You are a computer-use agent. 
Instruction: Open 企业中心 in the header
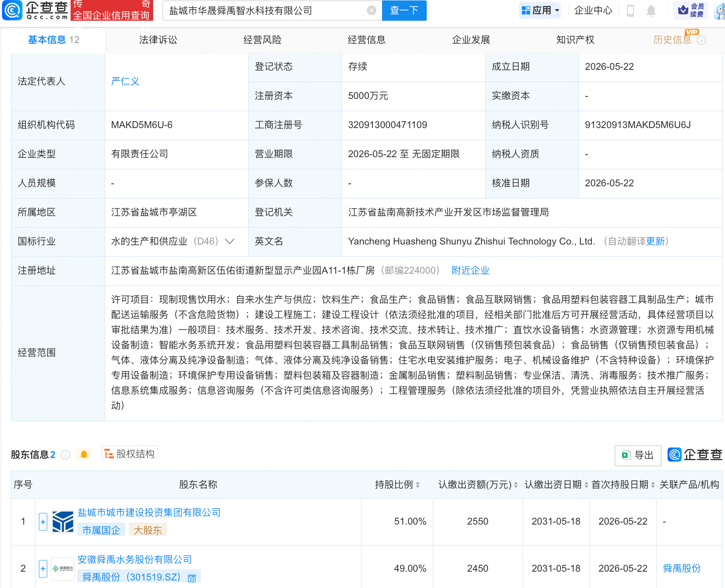coord(593,10)
